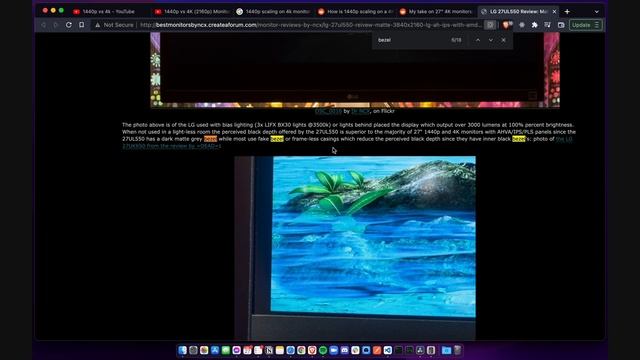Open Discord from the Dock
This screenshot has width=640, height=360.
tap(344, 350)
